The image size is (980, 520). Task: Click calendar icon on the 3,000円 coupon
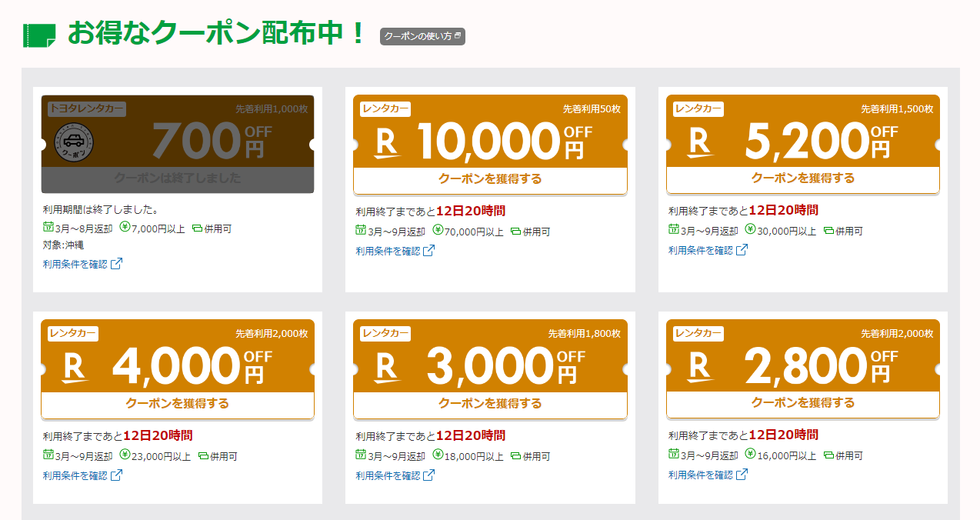[361, 455]
